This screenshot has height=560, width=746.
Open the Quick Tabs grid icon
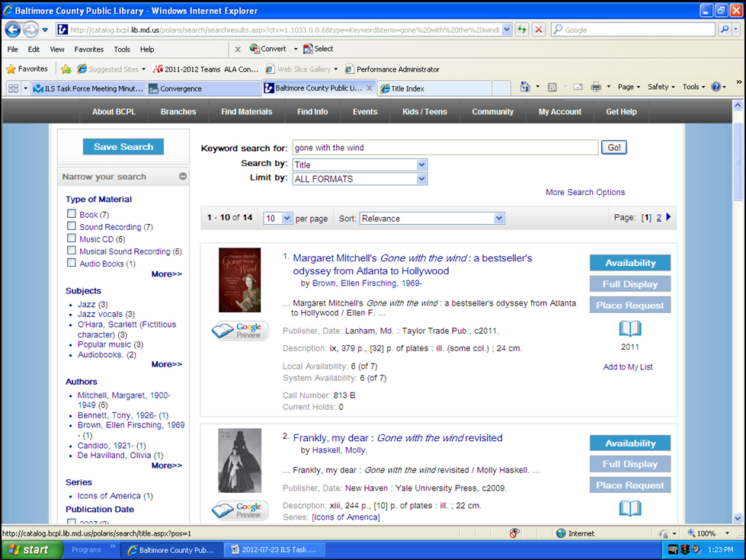tap(13, 88)
